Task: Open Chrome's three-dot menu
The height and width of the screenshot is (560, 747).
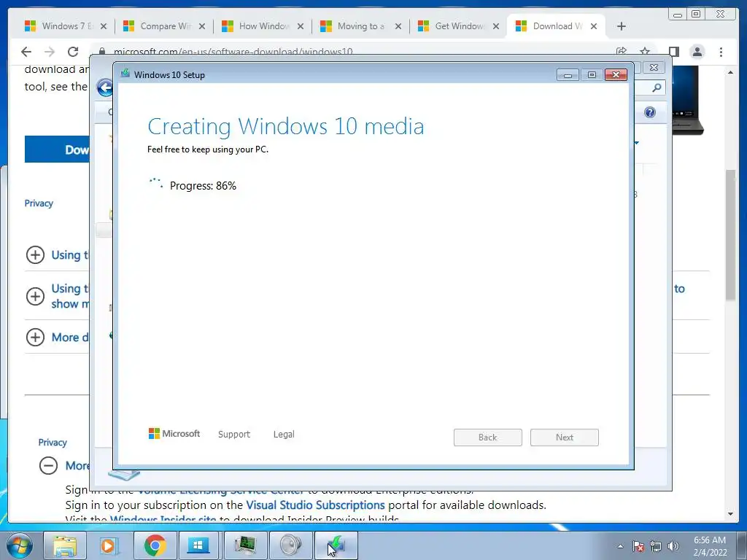Action: [721, 52]
